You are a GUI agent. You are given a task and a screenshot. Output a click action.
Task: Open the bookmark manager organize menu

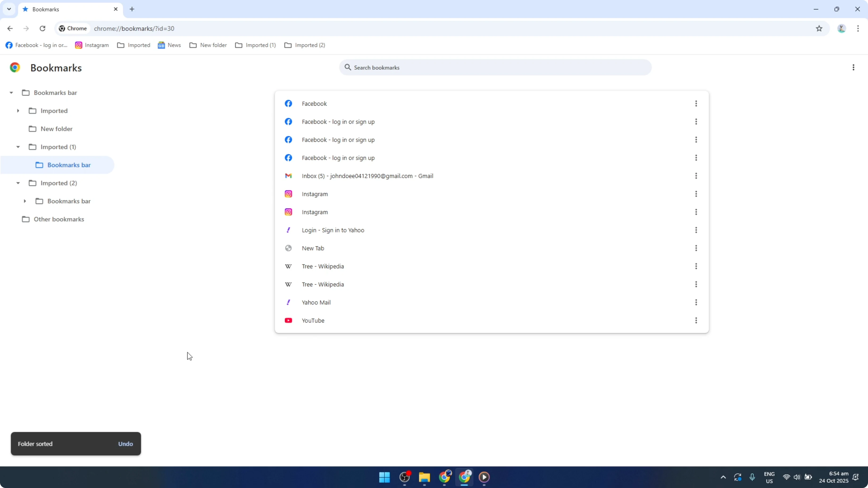pyautogui.click(x=854, y=67)
